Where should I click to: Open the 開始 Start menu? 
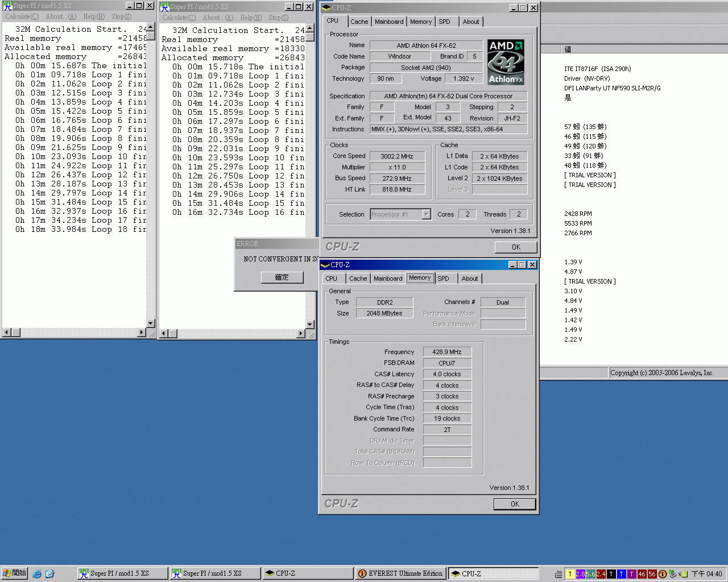[x=14, y=573]
